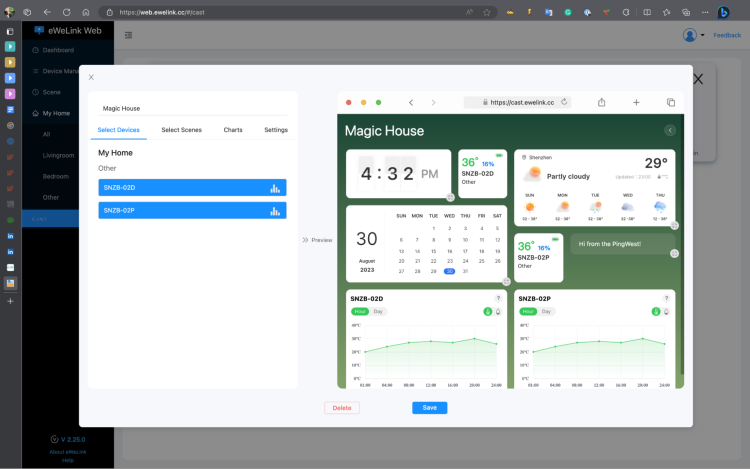Image resolution: width=750 pixels, height=469 pixels.
Task: Select Livingroom in sidebar
Action: click(58, 155)
